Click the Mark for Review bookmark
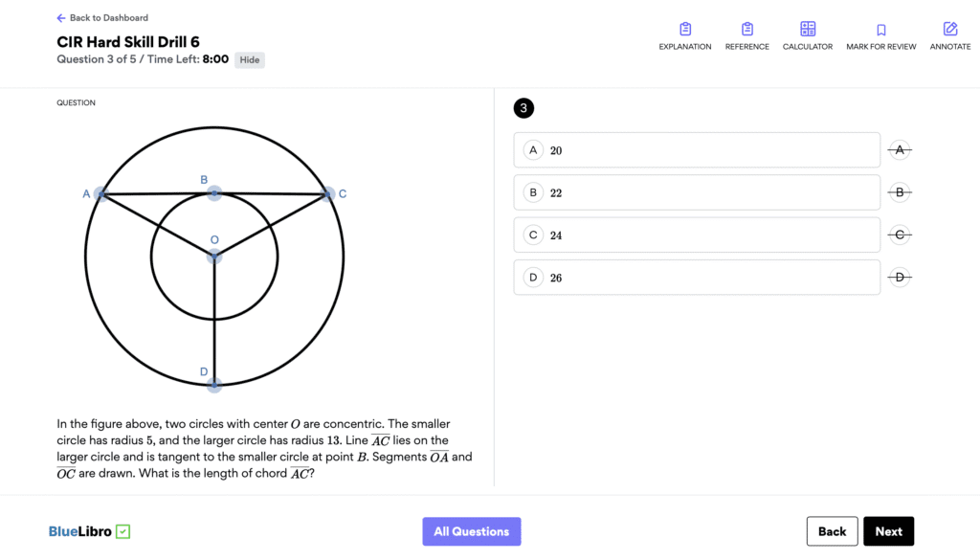980x560 pixels. (x=880, y=31)
